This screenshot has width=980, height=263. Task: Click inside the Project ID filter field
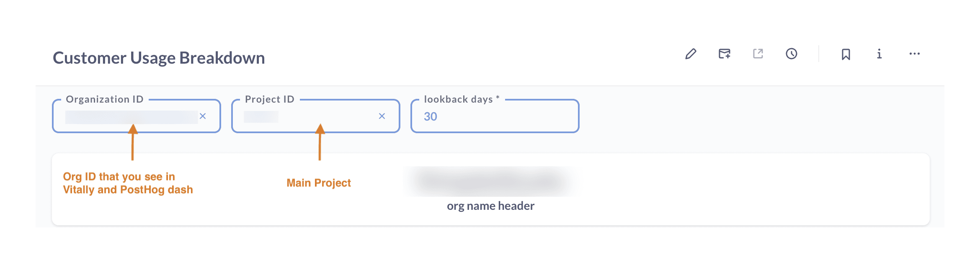(x=293, y=116)
